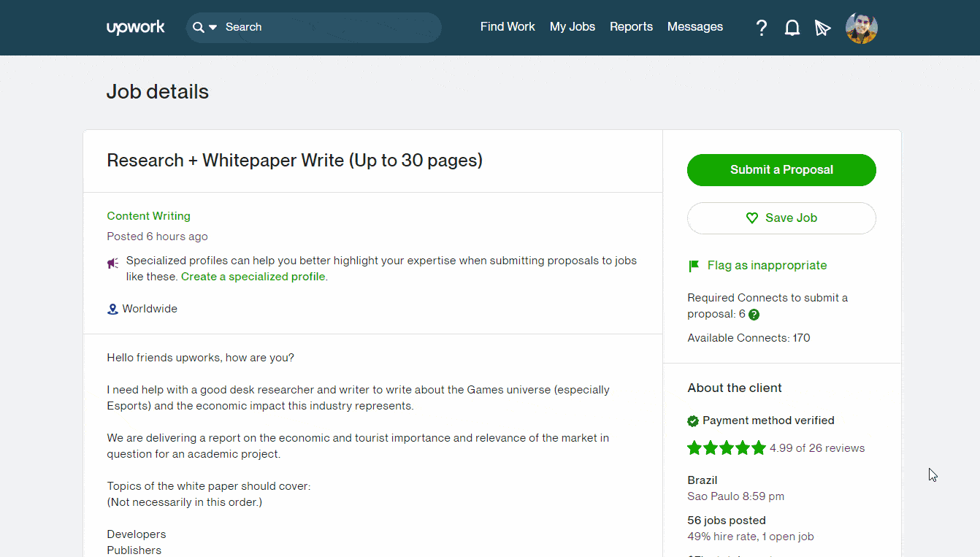Click the Worldwide text
980x557 pixels.
(x=150, y=309)
